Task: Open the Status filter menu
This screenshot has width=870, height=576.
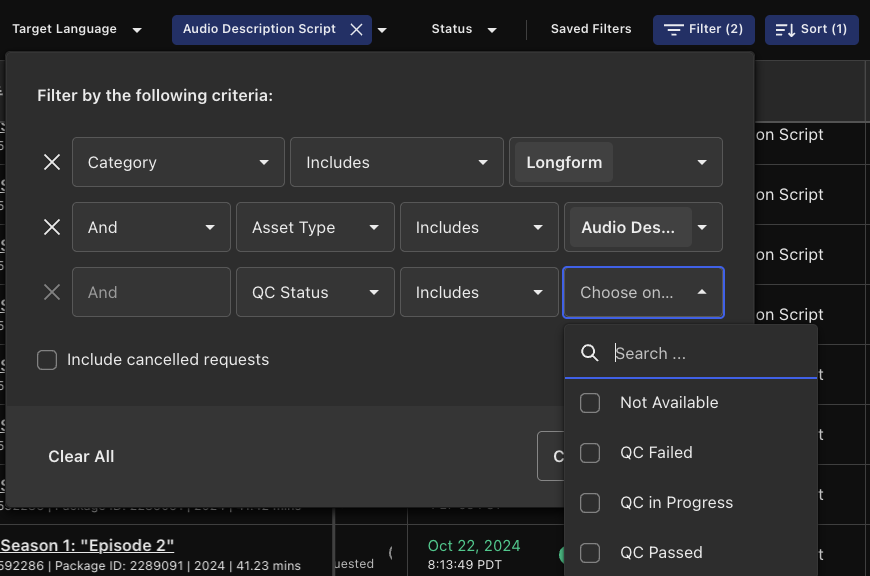Action: [464, 30]
